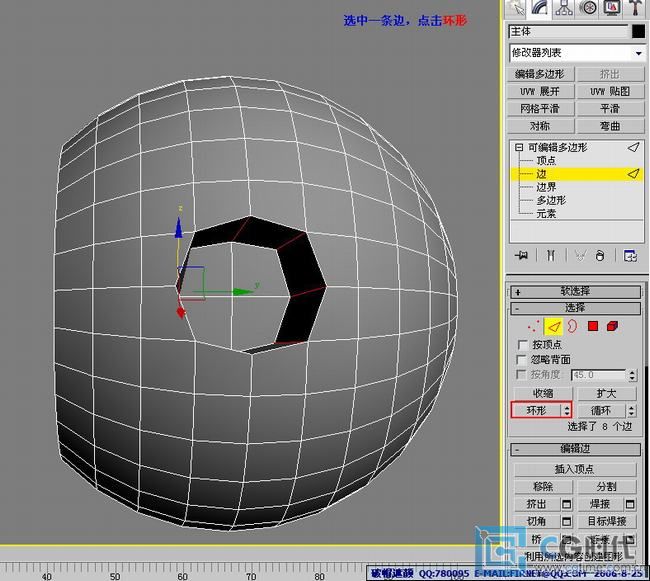Click the remove modifier trash icon
Screen dimensions: 650x581
(x=600, y=255)
